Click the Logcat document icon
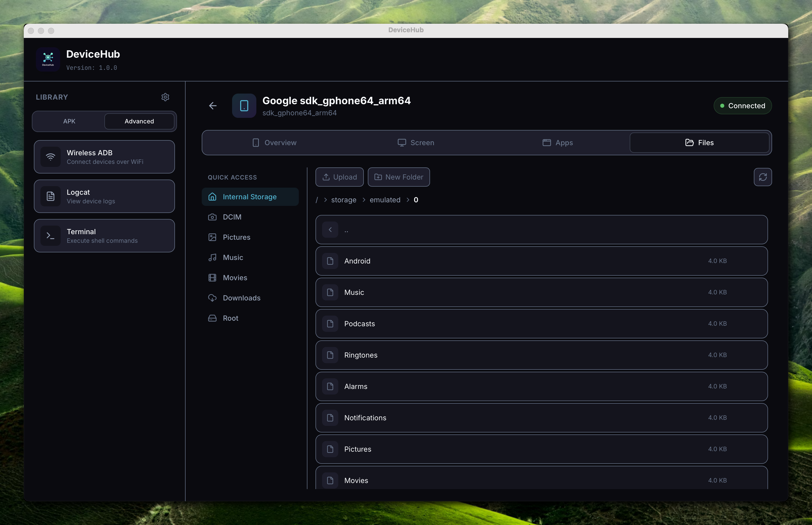The image size is (812, 525). (50, 196)
